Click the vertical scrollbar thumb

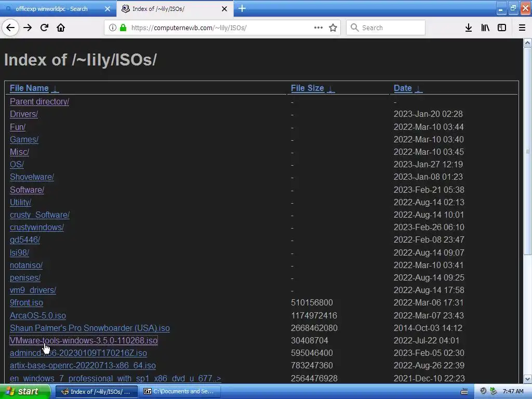click(528, 151)
